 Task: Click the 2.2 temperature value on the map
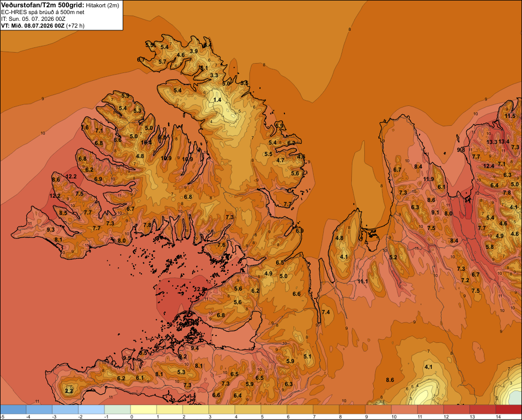(x=69, y=391)
